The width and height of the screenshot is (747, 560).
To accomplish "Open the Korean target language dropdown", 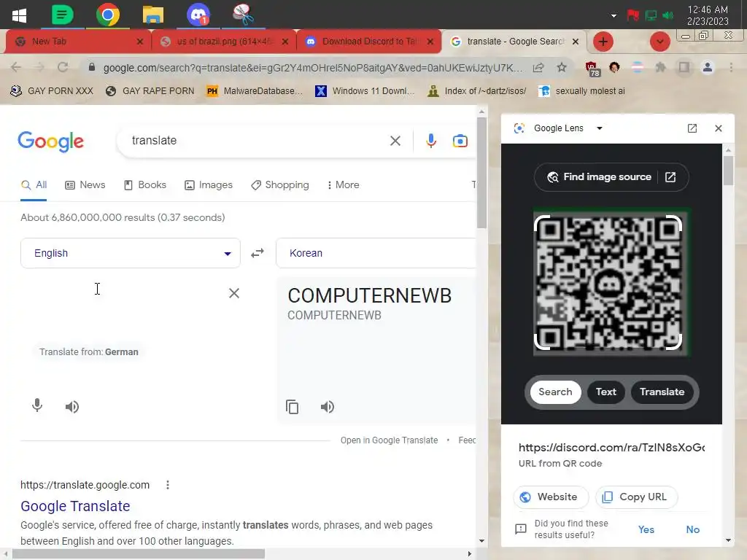I will click(376, 253).
